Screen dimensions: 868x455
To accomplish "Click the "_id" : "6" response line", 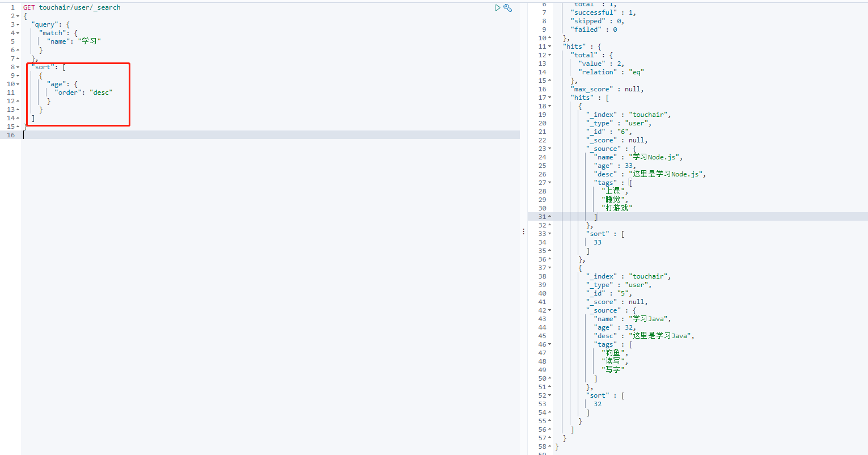I will point(609,132).
